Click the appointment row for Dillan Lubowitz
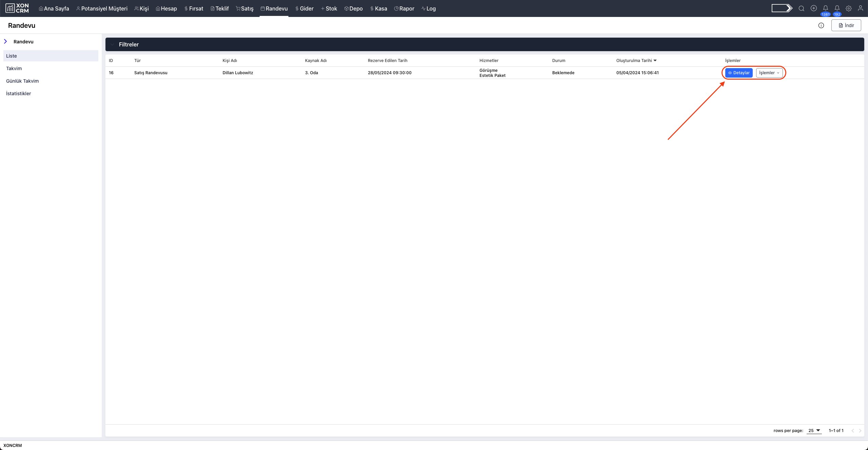The image size is (868, 450). click(238, 73)
